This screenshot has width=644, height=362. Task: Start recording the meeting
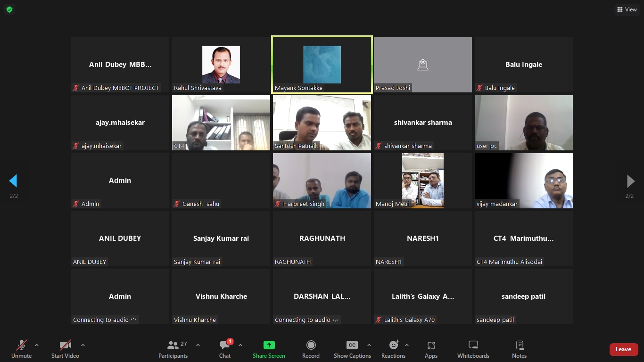pos(311,349)
